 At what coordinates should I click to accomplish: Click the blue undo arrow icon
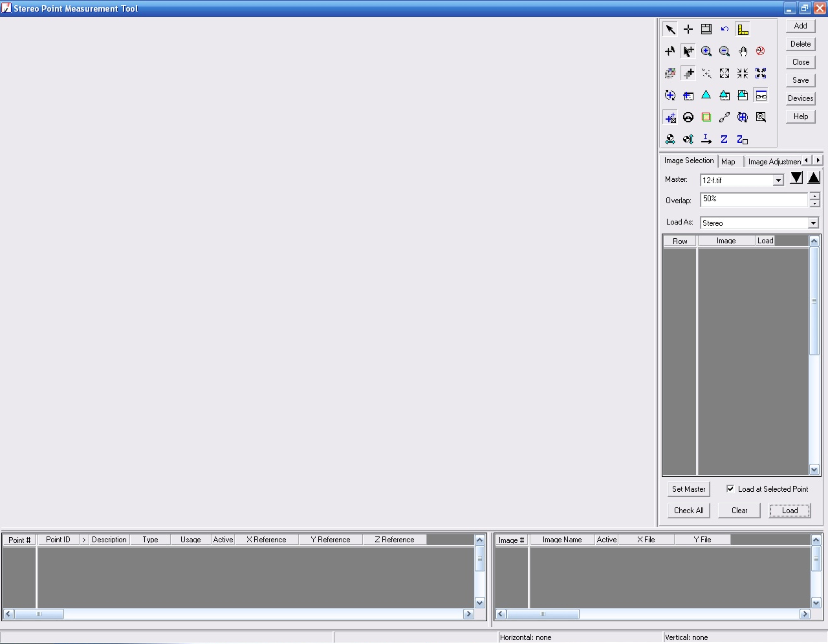(x=724, y=29)
